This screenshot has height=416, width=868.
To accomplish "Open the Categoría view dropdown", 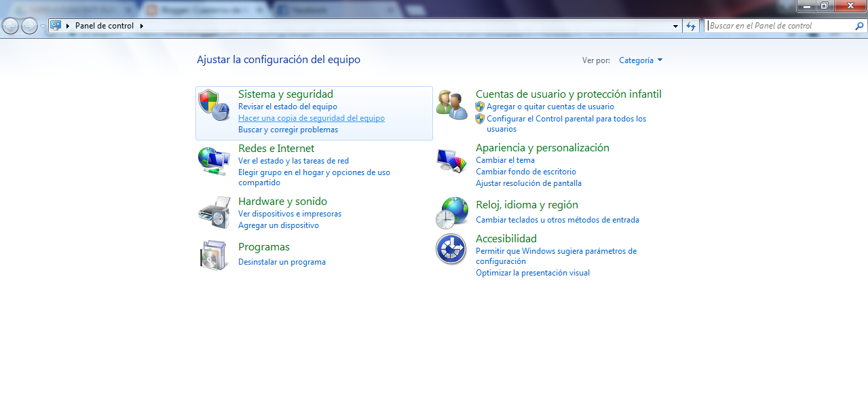I will click(x=640, y=60).
